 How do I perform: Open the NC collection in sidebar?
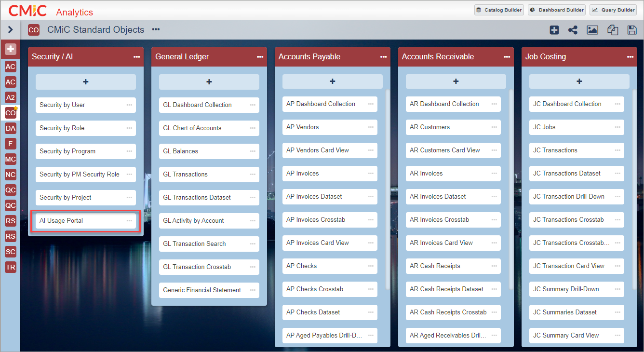pos(11,175)
